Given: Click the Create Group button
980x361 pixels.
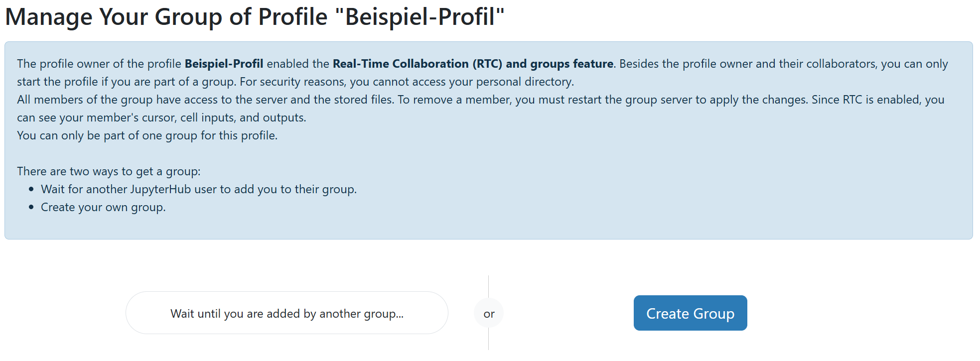Looking at the screenshot, I should 690,313.
